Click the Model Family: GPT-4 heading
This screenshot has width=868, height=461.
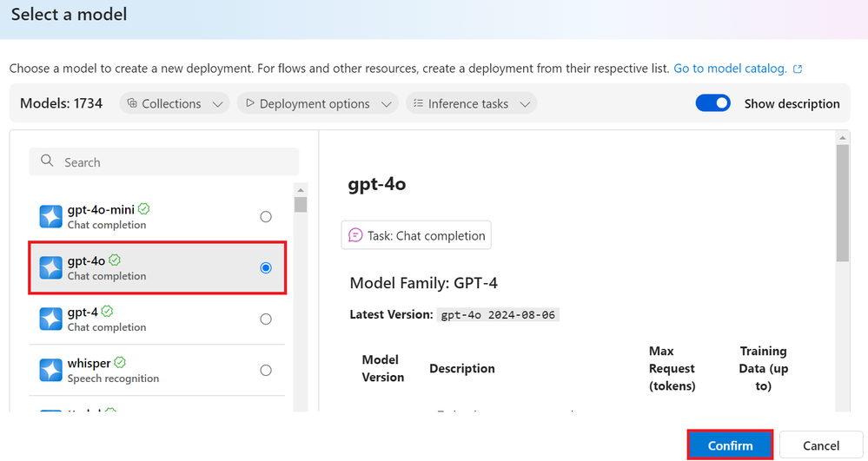(x=423, y=283)
